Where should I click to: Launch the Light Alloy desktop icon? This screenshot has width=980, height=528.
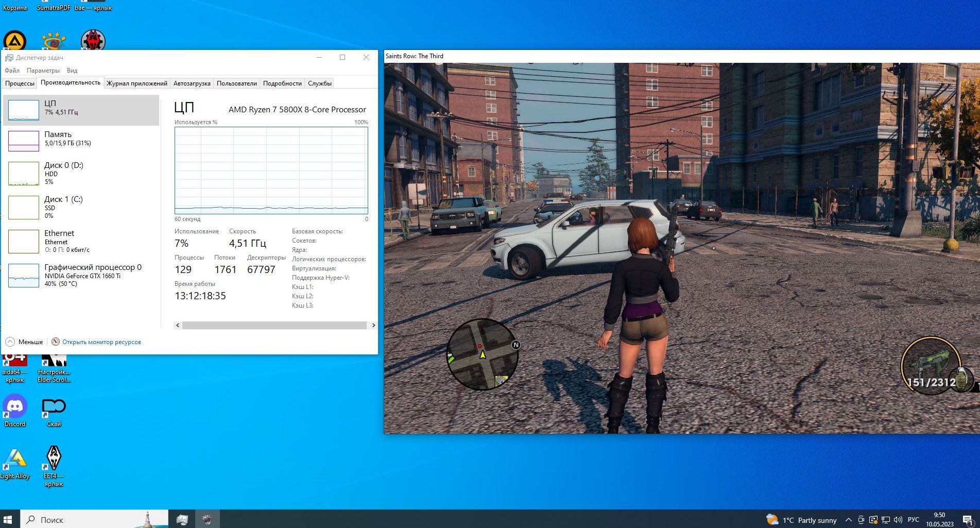click(15, 458)
